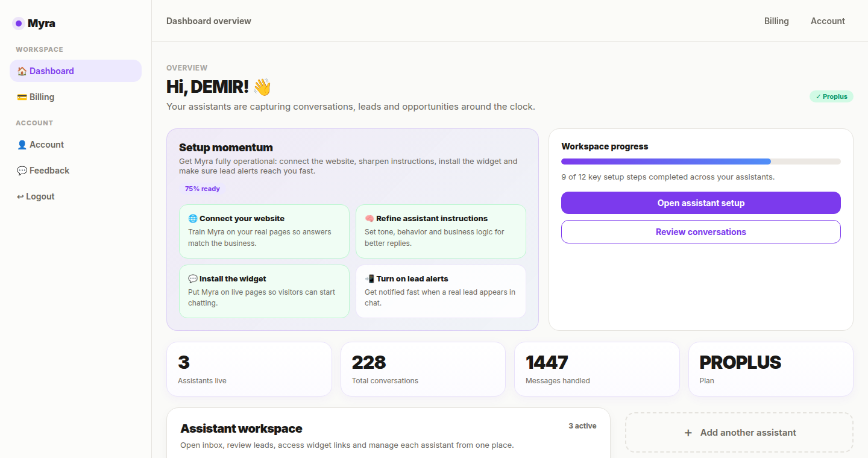Click the Logout arrow icon

20,196
